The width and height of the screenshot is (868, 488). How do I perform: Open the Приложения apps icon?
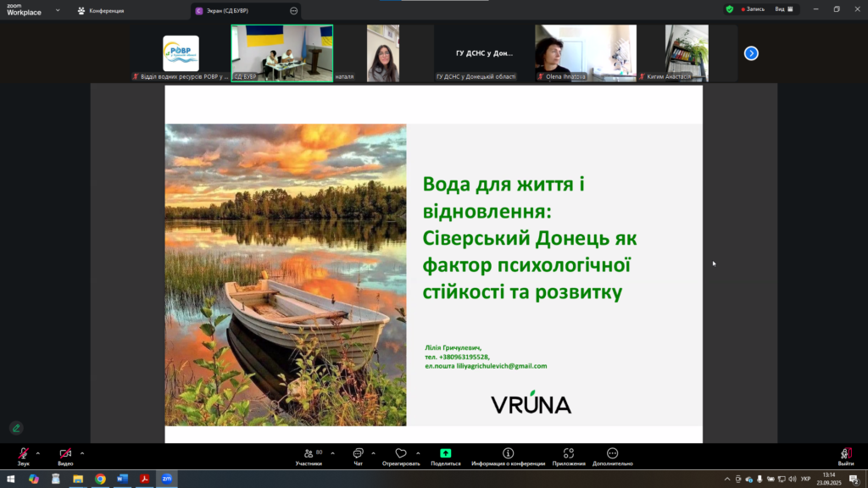(569, 454)
